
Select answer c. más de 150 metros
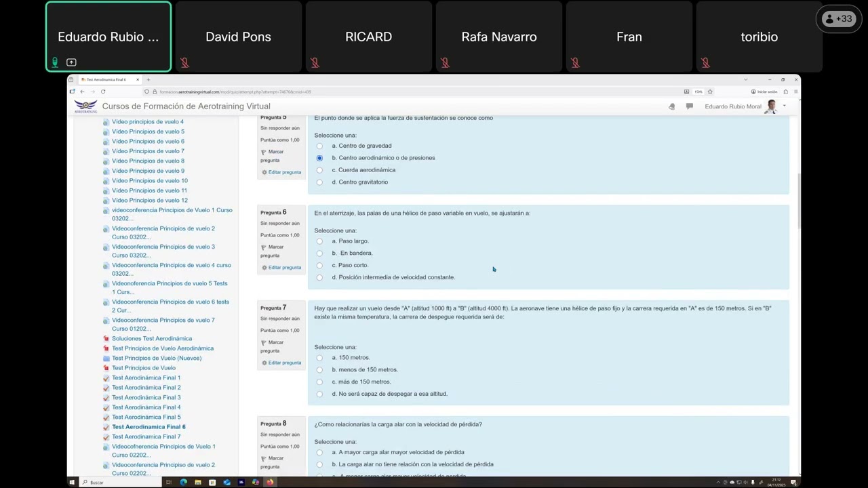[319, 382]
